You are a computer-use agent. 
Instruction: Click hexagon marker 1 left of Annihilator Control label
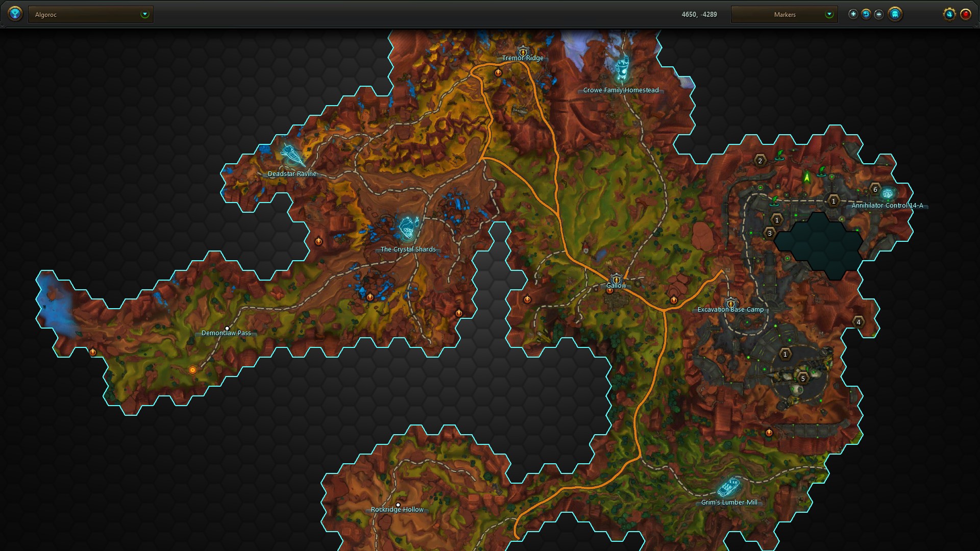coord(834,201)
